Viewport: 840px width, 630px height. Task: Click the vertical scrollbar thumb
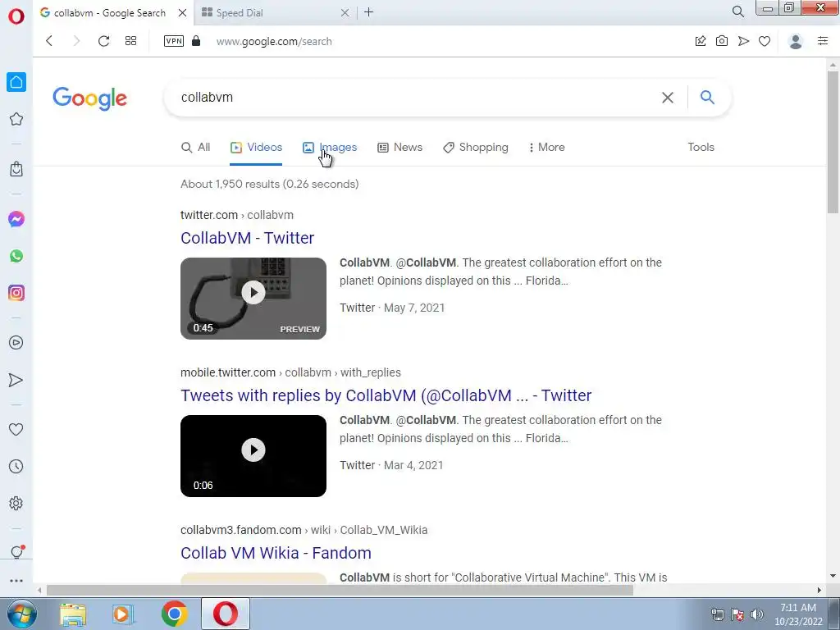[833, 142]
